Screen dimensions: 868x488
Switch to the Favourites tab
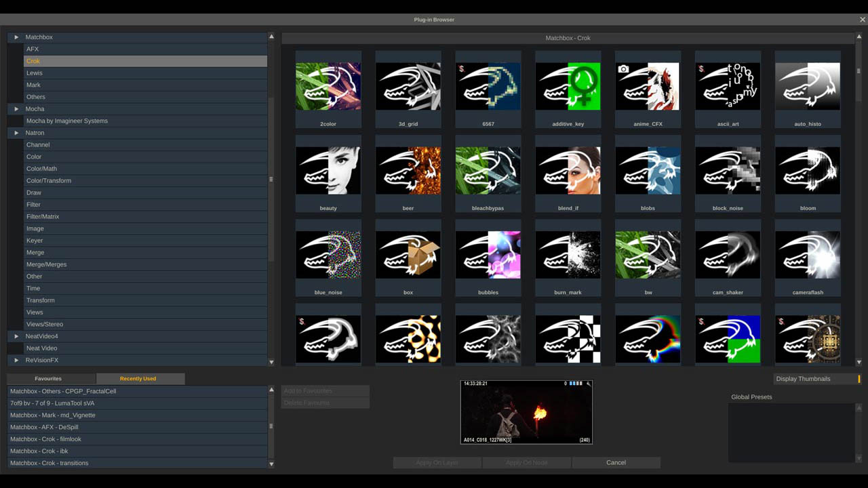[x=48, y=379]
